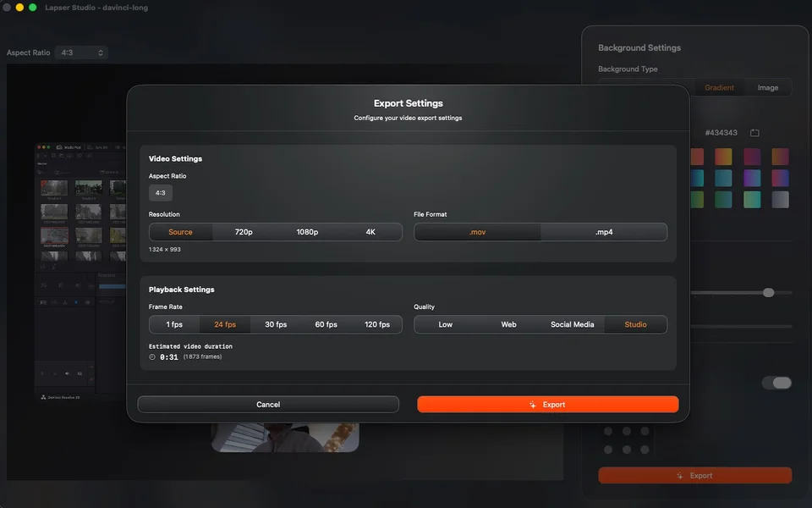Pick gray gradient swatch in bottom row
812x508 pixels.
point(781,200)
